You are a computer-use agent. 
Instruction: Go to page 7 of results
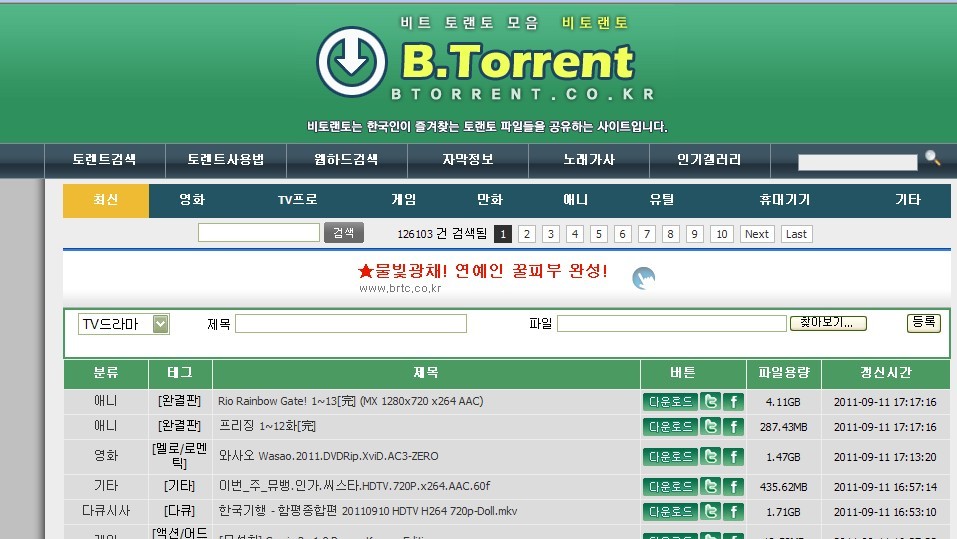[x=646, y=234]
